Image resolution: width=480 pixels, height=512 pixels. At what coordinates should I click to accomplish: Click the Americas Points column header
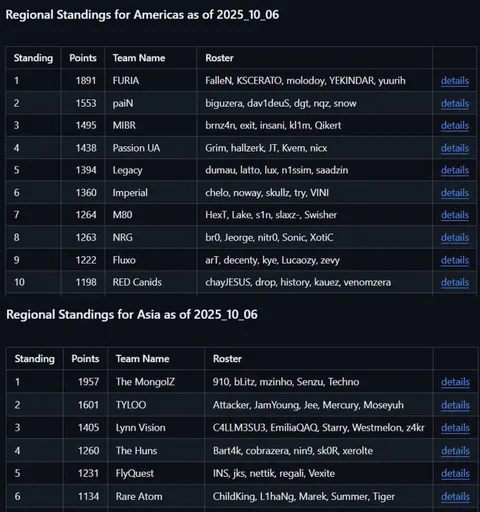pyautogui.click(x=83, y=58)
